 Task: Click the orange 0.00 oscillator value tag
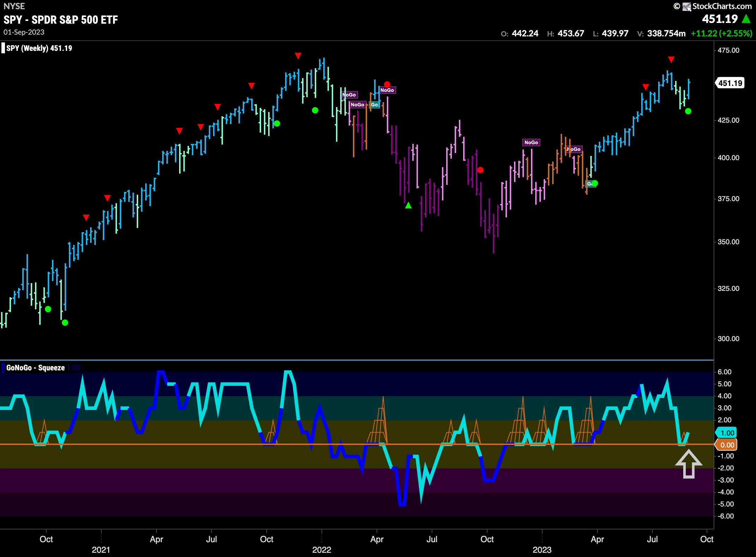[726, 445]
